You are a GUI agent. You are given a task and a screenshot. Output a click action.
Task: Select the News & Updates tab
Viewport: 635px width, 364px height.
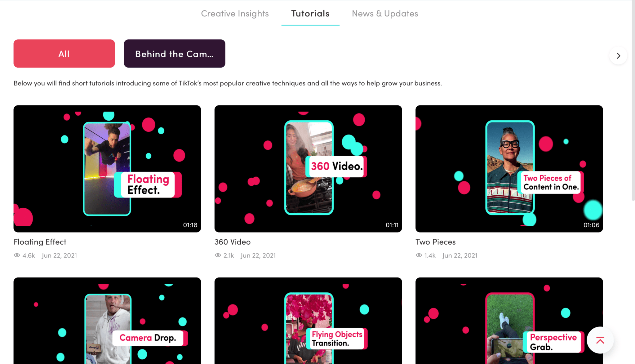(385, 13)
